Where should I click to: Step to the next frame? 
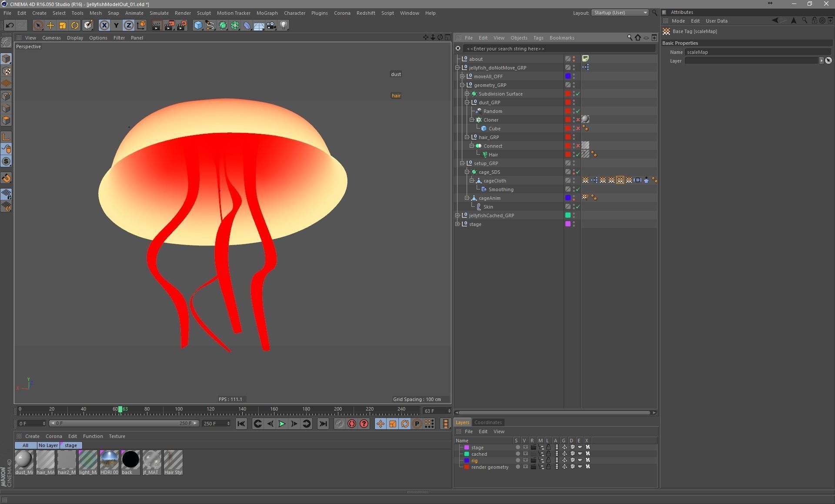(294, 424)
